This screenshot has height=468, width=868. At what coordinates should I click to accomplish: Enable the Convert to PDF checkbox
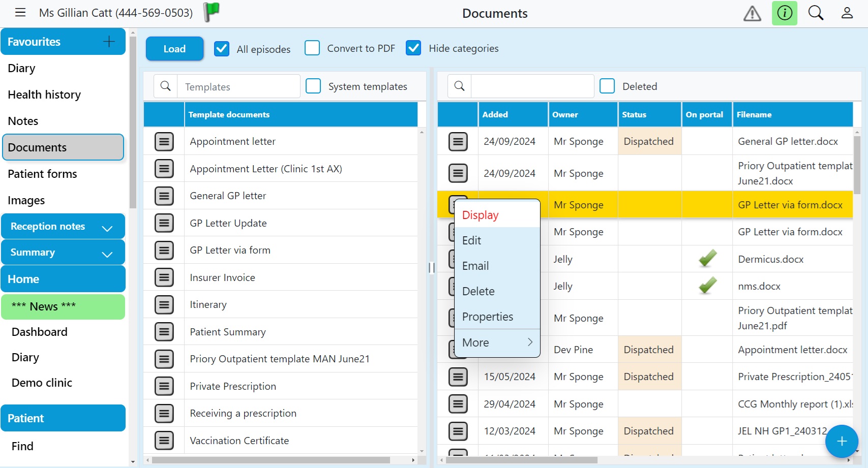(x=312, y=48)
